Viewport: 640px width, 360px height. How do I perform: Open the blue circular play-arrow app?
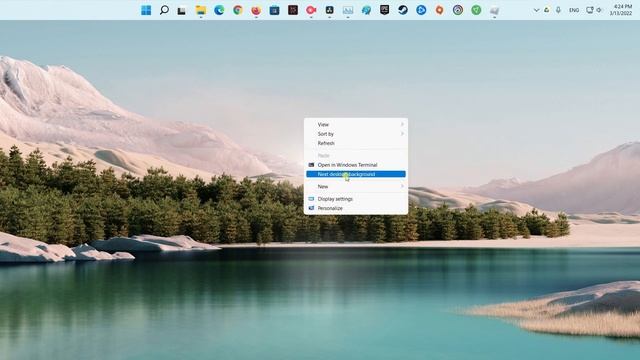[421, 10]
